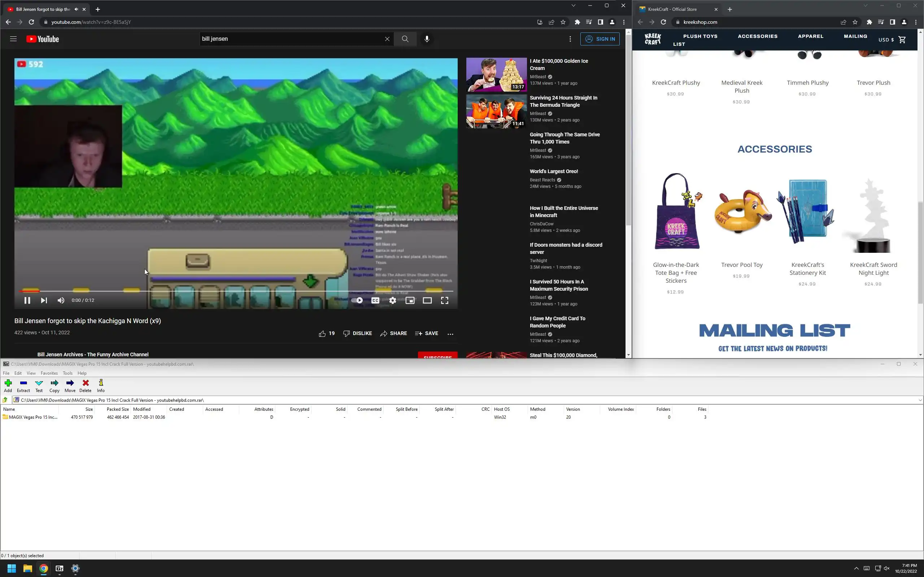Toggle closed captions on the video
Image resolution: width=924 pixels, height=577 pixels.
click(x=375, y=300)
